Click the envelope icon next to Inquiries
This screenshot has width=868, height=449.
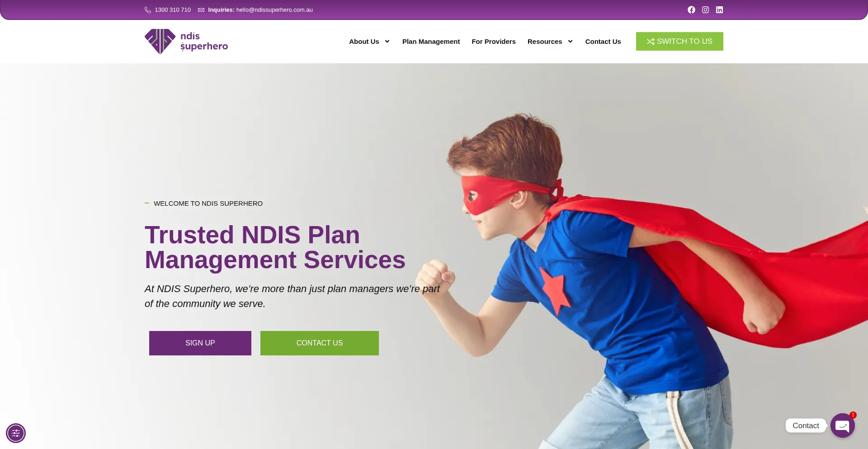201,10
